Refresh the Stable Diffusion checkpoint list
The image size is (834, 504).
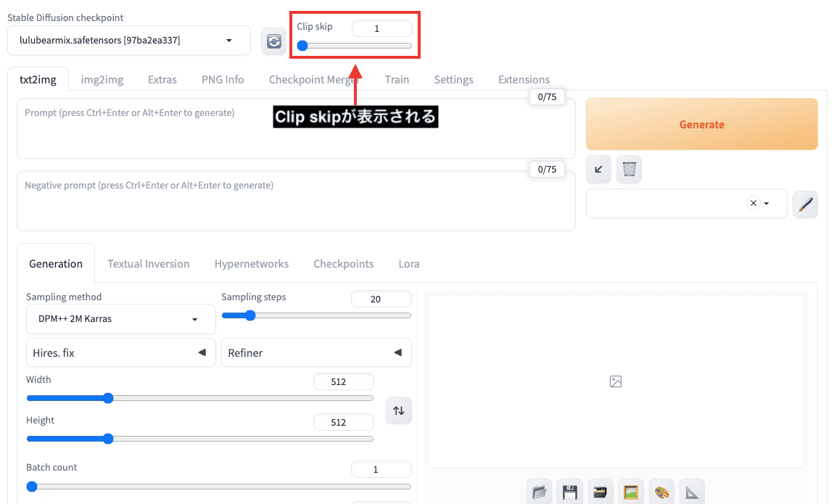pyautogui.click(x=273, y=41)
